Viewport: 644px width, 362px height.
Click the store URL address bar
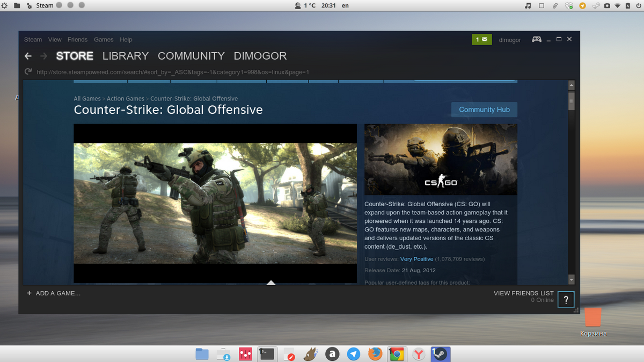tap(173, 72)
